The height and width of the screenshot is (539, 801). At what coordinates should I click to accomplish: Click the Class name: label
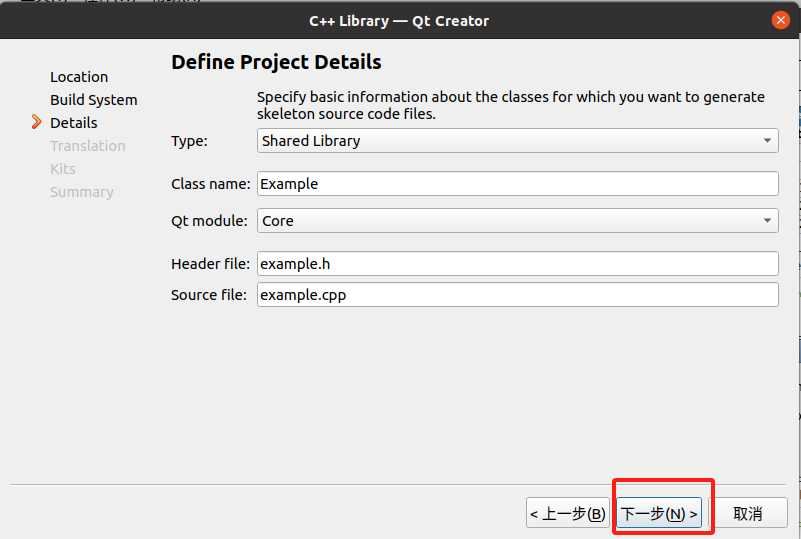(210, 183)
